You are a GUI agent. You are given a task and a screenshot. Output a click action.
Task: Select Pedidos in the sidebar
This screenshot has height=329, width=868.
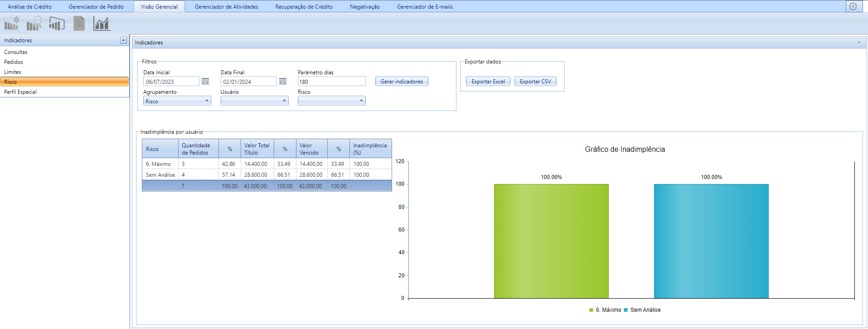(x=65, y=62)
